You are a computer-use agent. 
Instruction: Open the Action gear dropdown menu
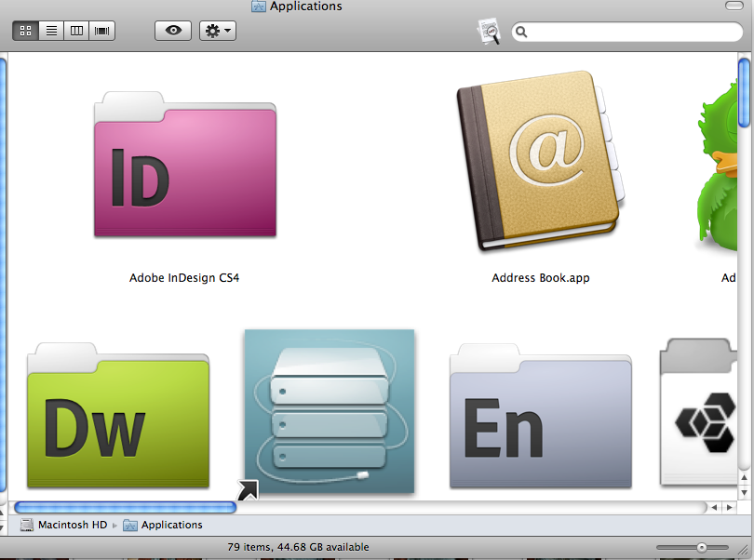(x=217, y=31)
